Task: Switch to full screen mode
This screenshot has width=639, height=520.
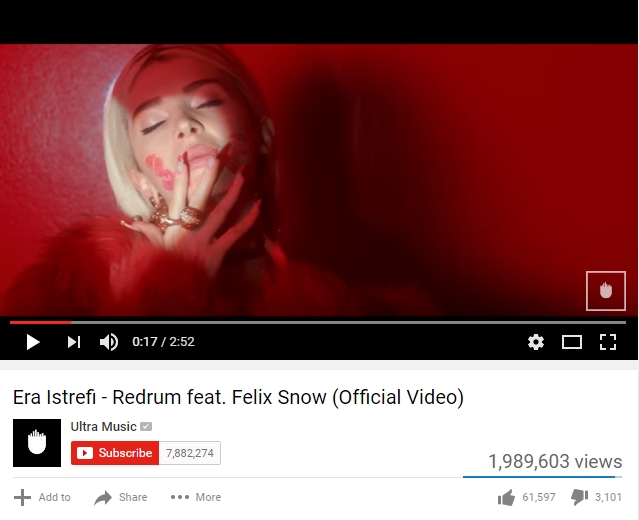Action: 608,342
